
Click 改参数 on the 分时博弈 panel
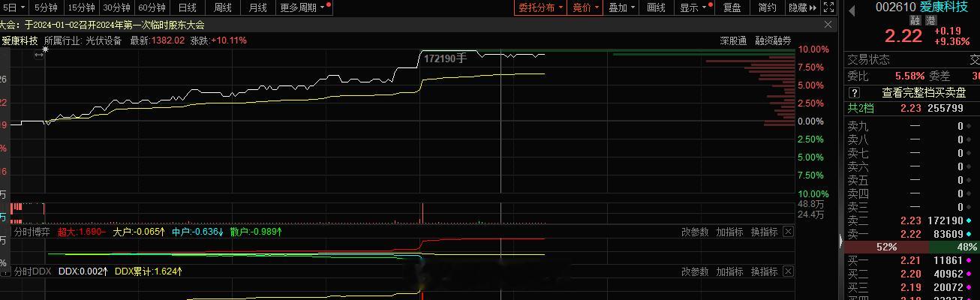pyautogui.click(x=695, y=232)
